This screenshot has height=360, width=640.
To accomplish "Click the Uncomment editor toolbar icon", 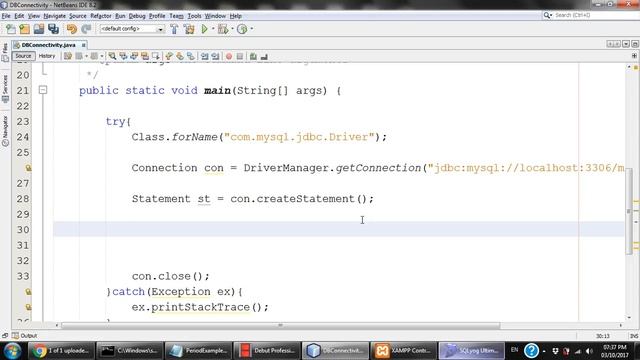I will [264, 56].
